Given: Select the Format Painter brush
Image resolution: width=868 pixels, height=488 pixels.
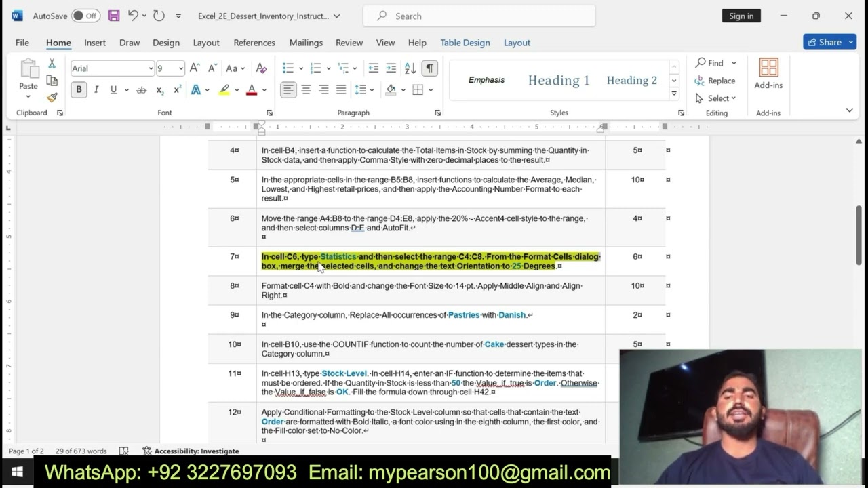Looking at the screenshot, I should point(52,98).
